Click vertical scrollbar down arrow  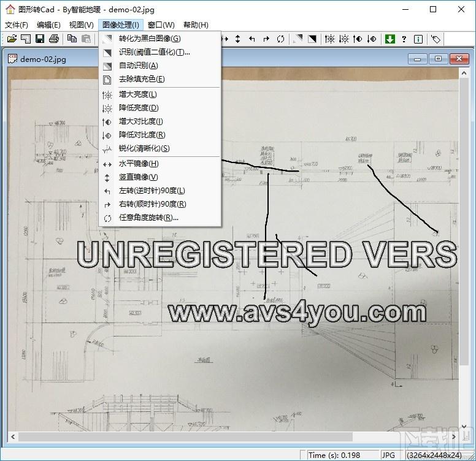pos(464,426)
